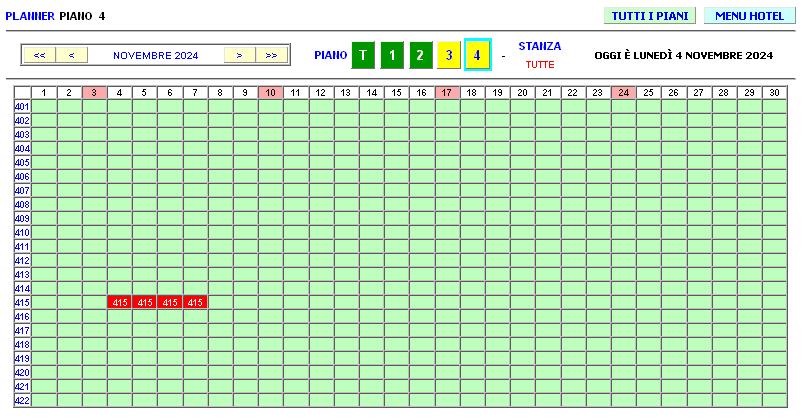The width and height of the screenshot is (801, 419).
Task: Click room 415 cell for day 8
Action: click(220, 302)
